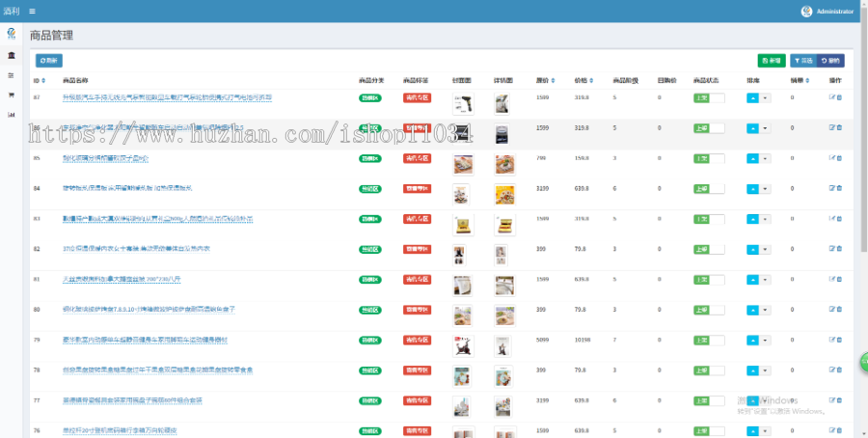
Task: Edit product with ID 85
Action: tap(831, 158)
